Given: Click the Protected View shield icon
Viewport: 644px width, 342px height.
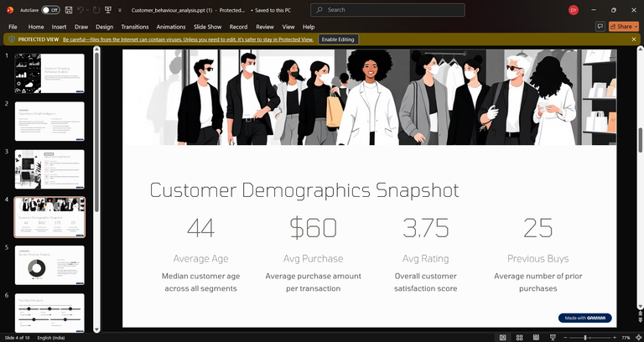Looking at the screenshot, I should point(12,39).
